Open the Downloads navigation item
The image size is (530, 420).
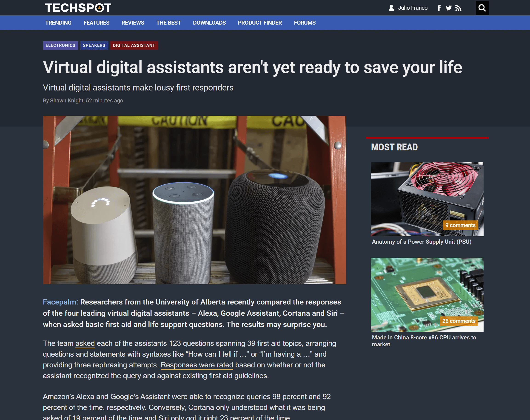(209, 23)
